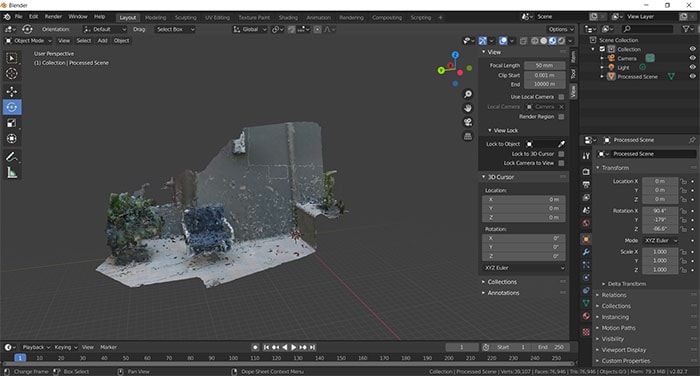The width and height of the screenshot is (700, 376).
Task: Select the Scale tool
Action: [x=12, y=123]
